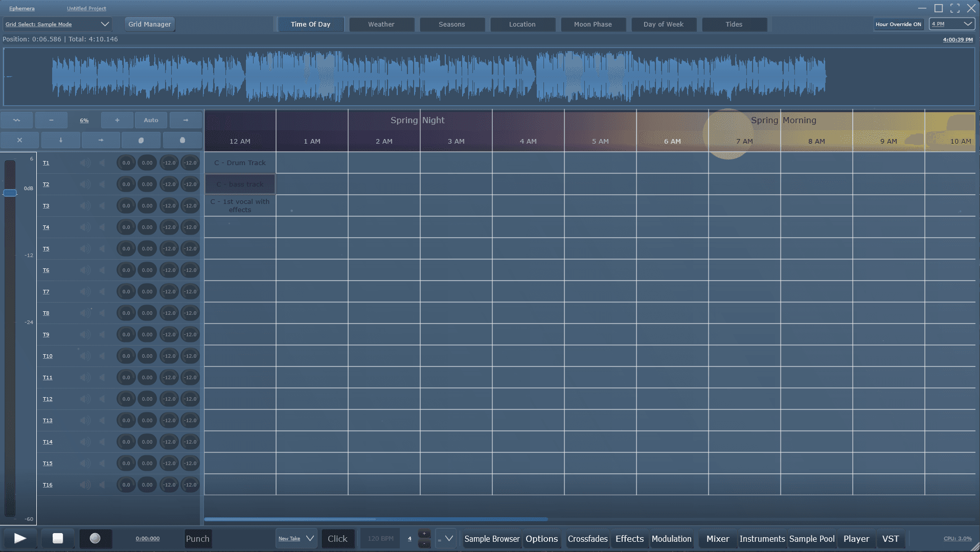Viewport: 980px width, 552px height.
Task: Mute track T1 with speaker icon
Action: tap(85, 163)
